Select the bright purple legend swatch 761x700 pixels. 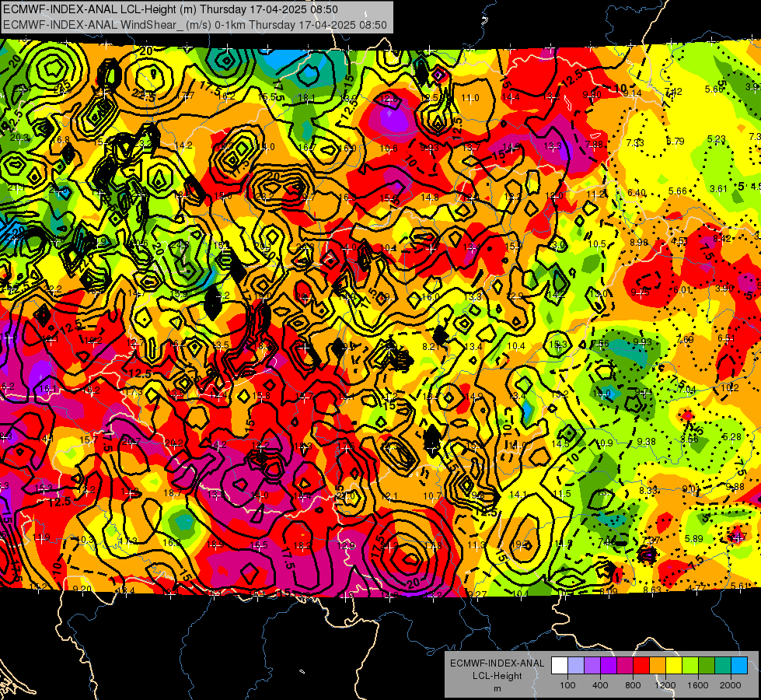tap(609, 665)
